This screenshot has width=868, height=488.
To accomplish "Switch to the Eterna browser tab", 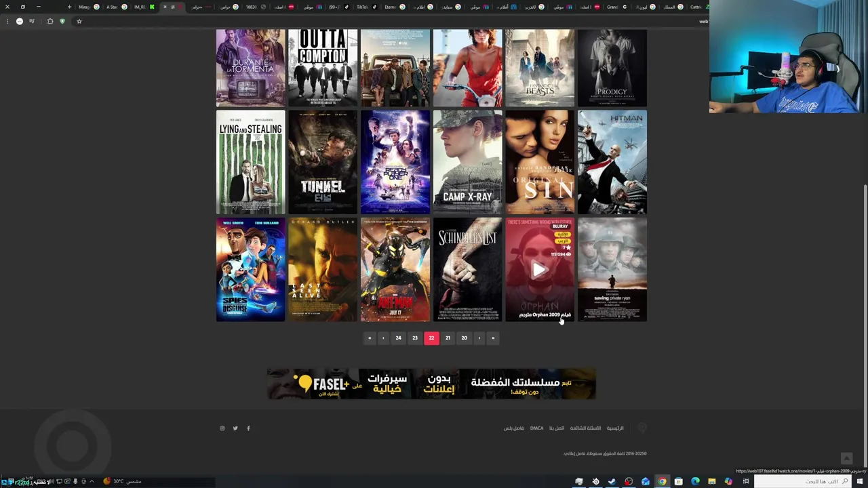I will click(394, 7).
